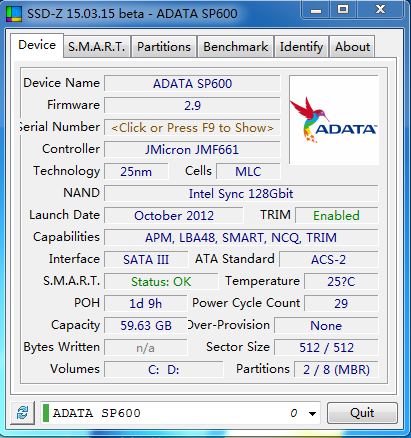Open the drive selection dropdown arrow
This screenshot has height=438, width=411.
tap(312, 414)
